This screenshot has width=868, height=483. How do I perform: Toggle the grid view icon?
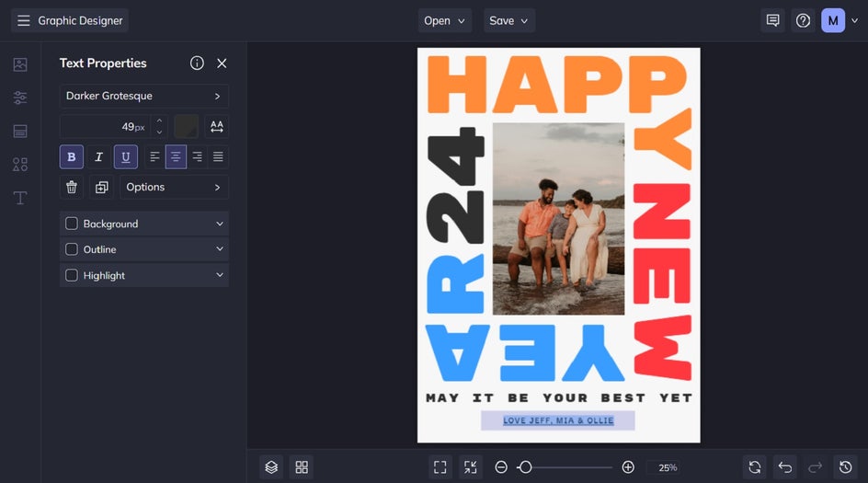coord(302,467)
